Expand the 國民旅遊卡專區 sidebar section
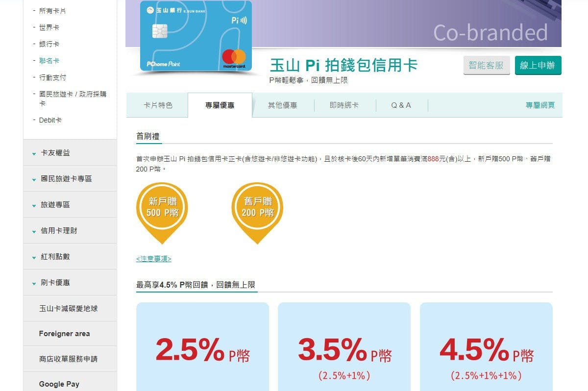 (x=70, y=179)
